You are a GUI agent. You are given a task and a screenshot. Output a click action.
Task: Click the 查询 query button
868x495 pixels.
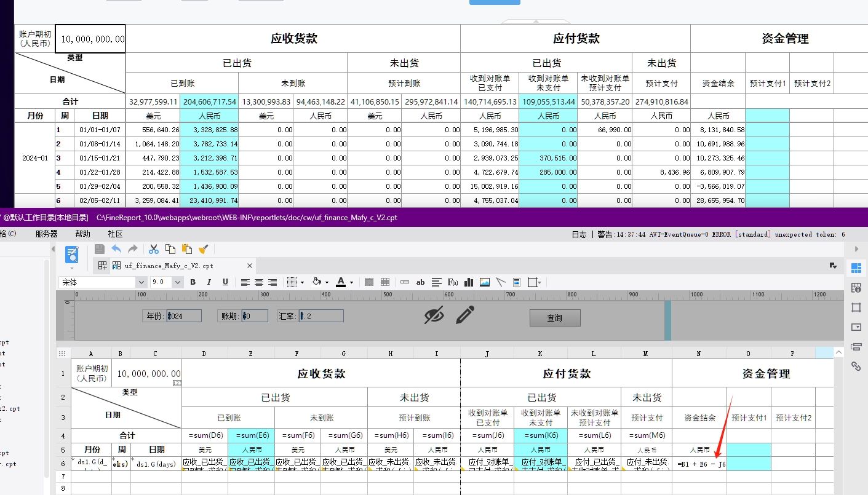pos(555,318)
